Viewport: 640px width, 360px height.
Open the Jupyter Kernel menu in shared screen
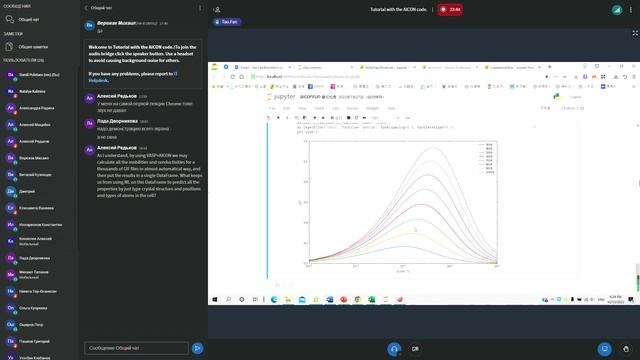352,108
